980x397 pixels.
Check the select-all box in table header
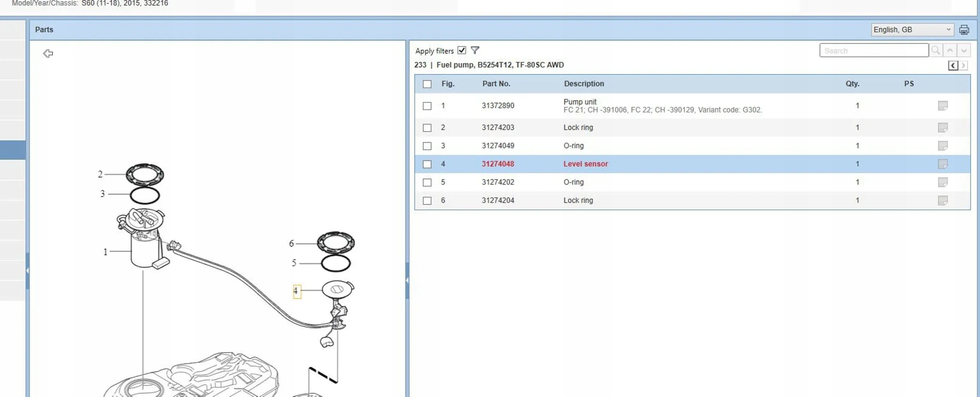tap(427, 84)
